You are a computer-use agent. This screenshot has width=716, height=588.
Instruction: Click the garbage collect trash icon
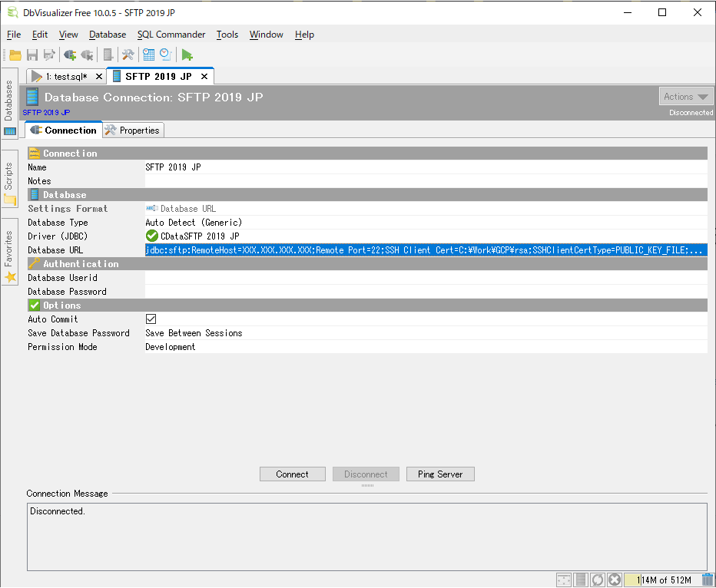(708, 580)
